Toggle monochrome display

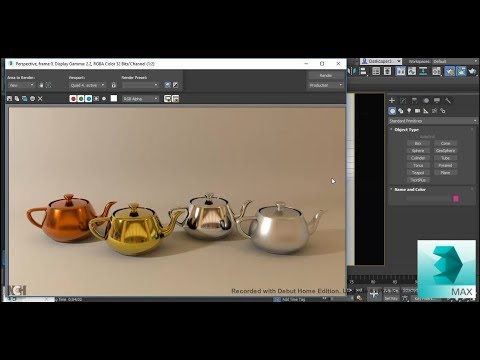pyautogui.click(x=104, y=99)
